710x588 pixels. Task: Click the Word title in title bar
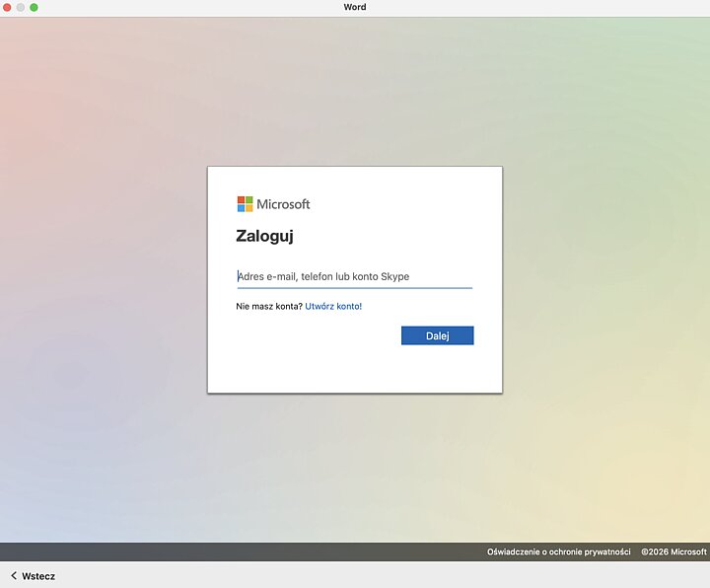355,7
